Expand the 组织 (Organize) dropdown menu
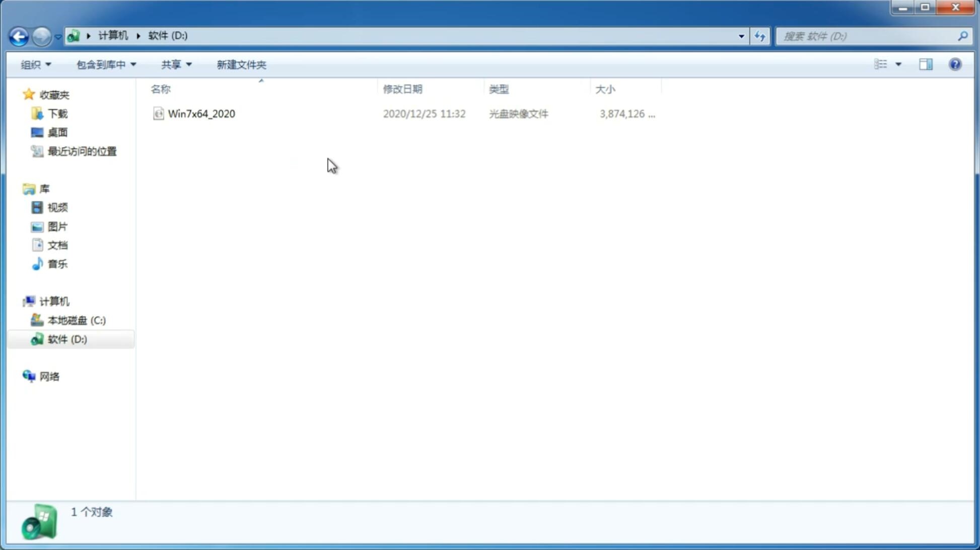 click(x=35, y=64)
